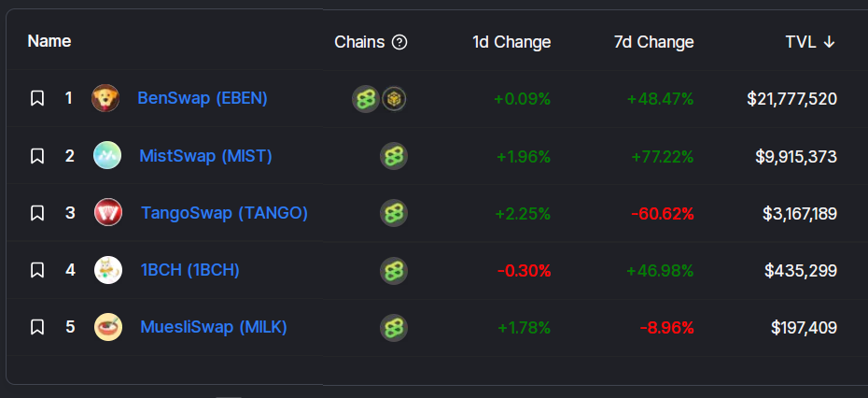
Task: Open the Chains help question-mark icon
Action: (x=399, y=42)
